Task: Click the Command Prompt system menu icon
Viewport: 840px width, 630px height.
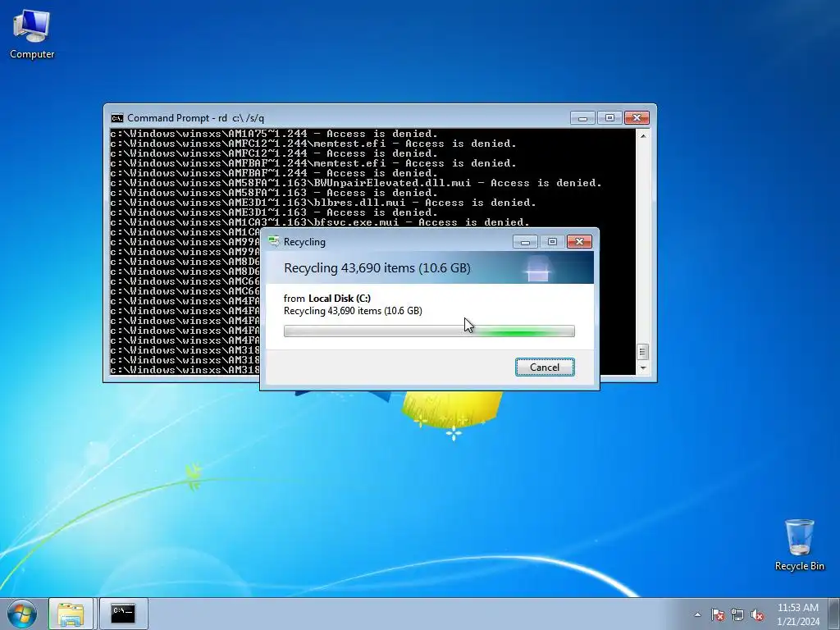Action: click(x=116, y=118)
